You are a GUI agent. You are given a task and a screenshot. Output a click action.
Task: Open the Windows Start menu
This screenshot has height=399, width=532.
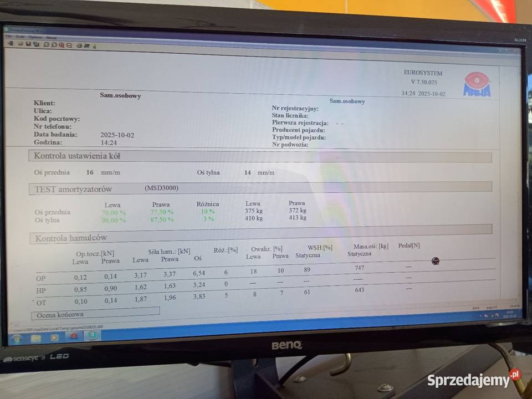click(x=17, y=338)
